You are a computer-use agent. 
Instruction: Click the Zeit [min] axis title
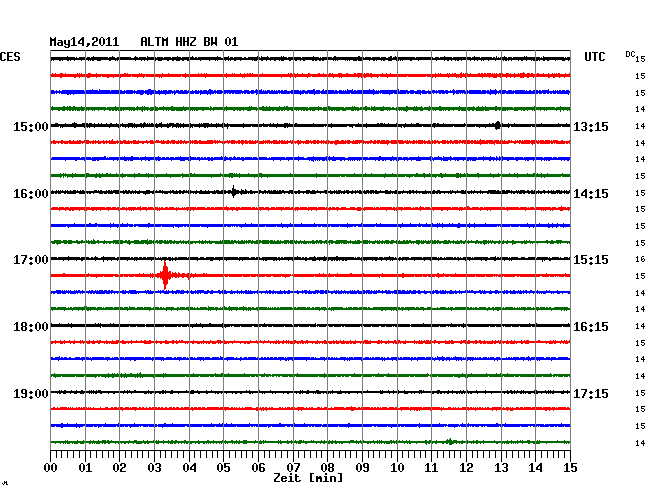tap(308, 478)
